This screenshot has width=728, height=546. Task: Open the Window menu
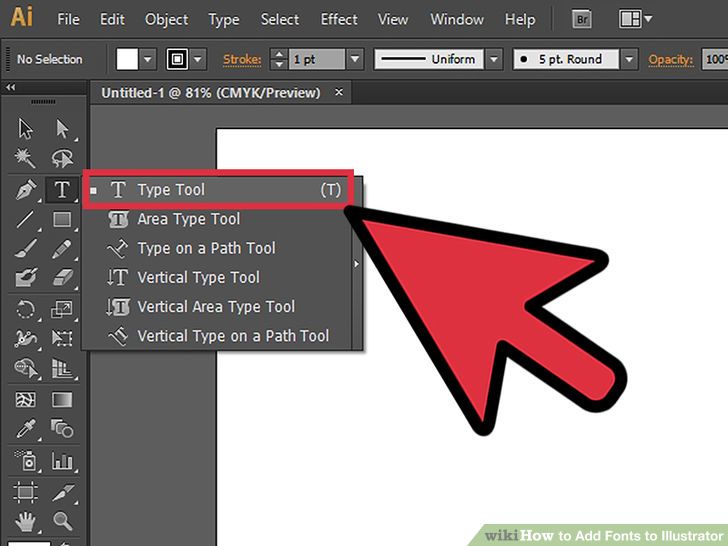(x=457, y=20)
